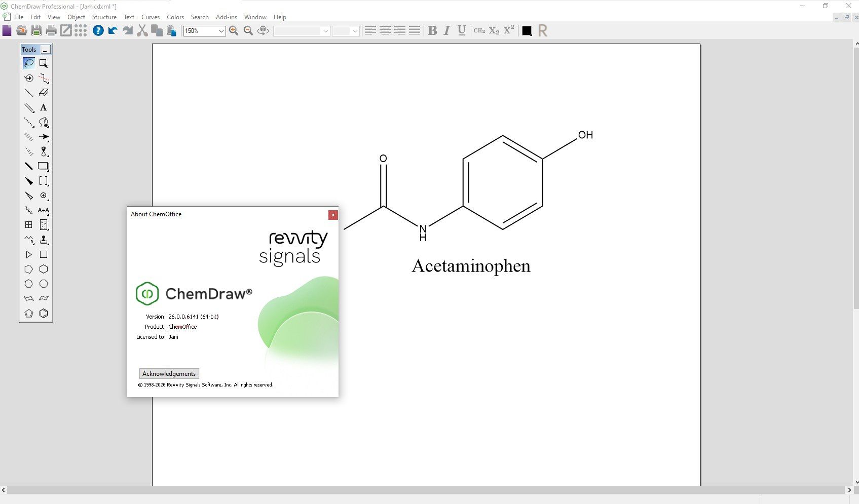Minimize the Tools palette
The image size is (859, 504).
click(45, 49)
